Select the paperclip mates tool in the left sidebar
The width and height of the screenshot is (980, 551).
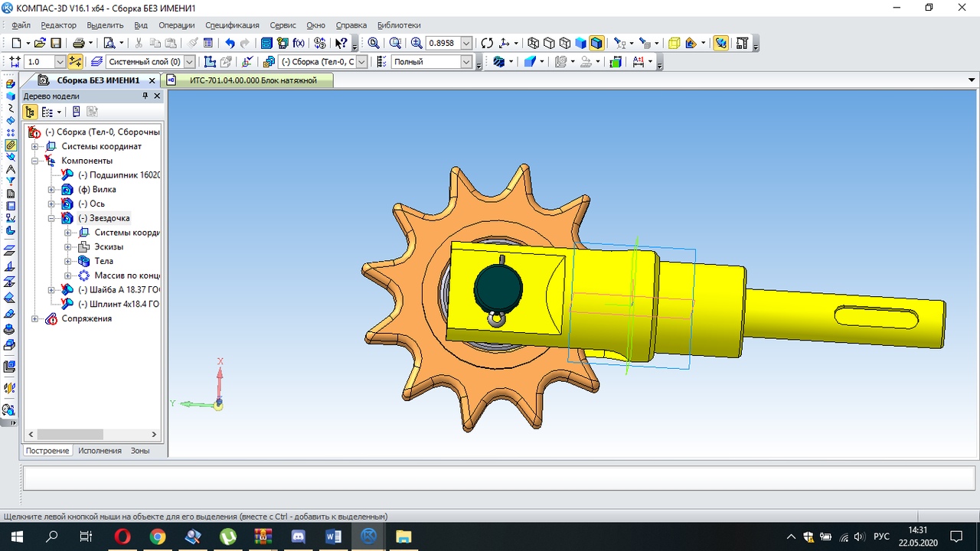(x=10, y=145)
